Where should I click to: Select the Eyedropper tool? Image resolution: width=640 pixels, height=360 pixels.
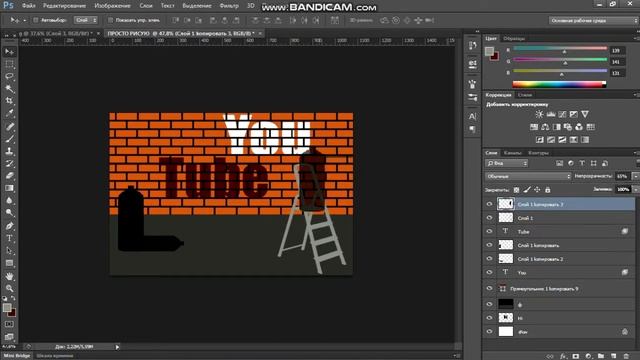(9, 113)
